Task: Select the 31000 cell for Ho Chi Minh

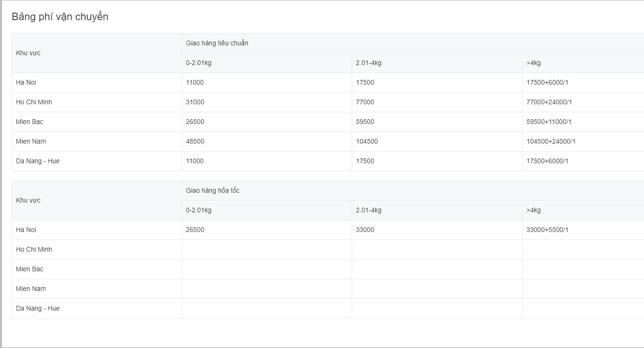Action: 195,102
